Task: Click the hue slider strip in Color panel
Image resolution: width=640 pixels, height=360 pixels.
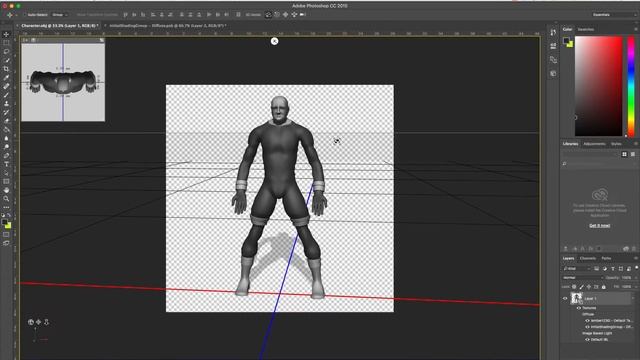Action: [x=631, y=86]
